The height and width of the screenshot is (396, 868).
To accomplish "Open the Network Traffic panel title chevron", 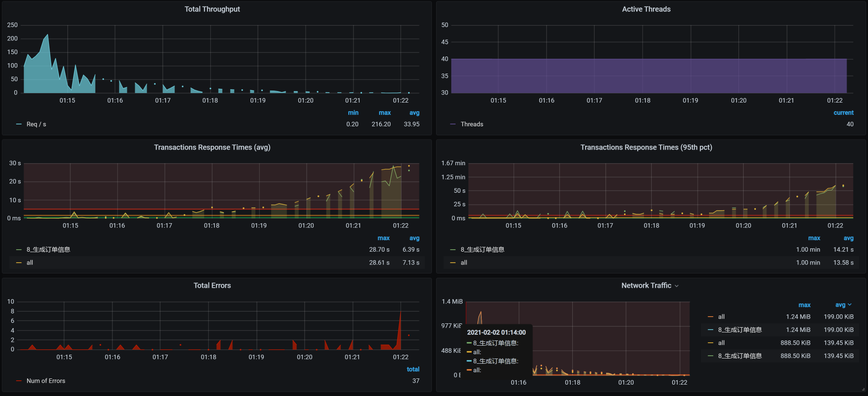I will tap(677, 286).
